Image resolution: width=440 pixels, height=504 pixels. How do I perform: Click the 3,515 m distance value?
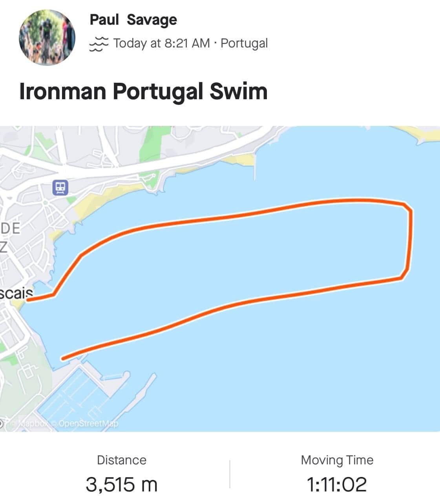click(x=121, y=484)
